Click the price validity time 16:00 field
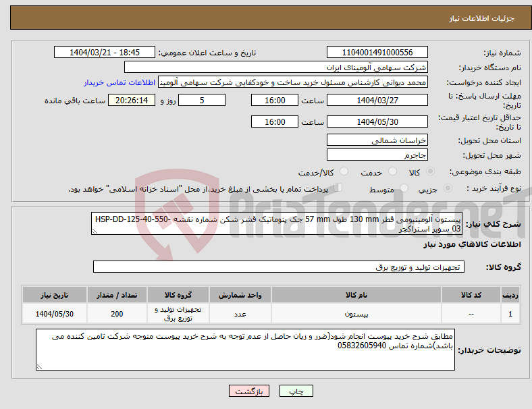 [x=275, y=121]
